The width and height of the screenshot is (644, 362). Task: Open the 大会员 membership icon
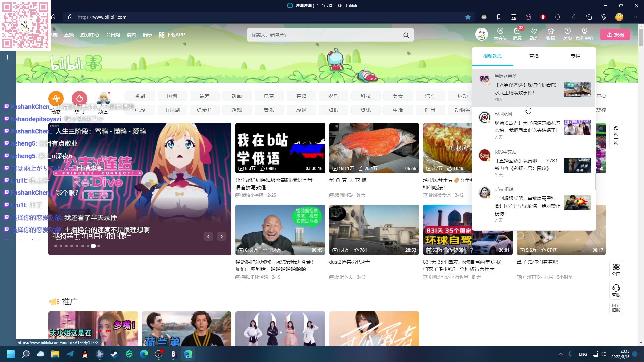(500, 34)
